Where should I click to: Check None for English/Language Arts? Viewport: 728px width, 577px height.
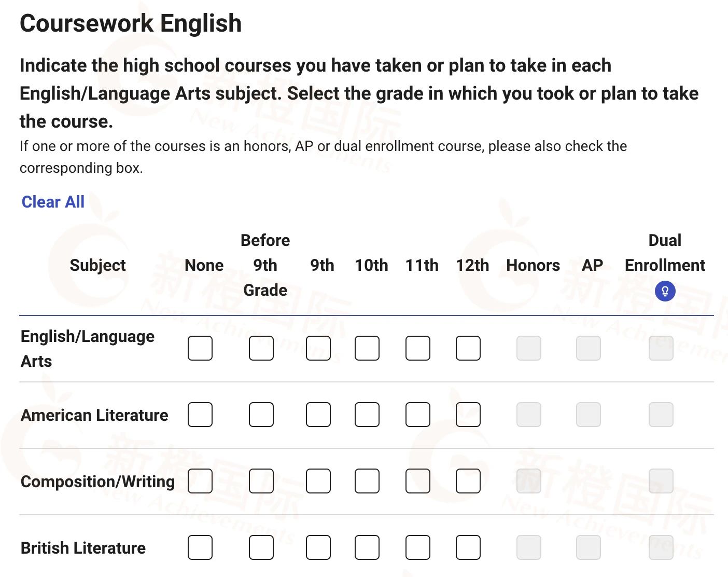pos(200,348)
